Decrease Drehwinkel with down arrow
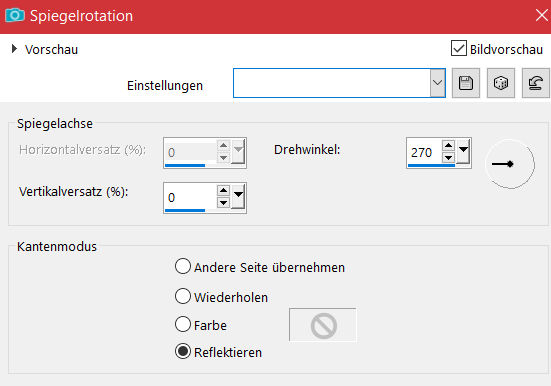This screenshot has width=551, height=386. 448,157
